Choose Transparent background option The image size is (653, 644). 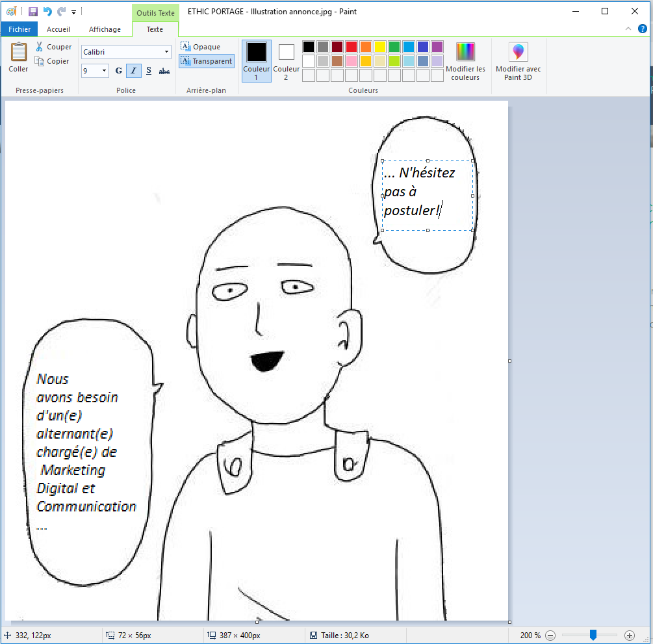pos(206,61)
